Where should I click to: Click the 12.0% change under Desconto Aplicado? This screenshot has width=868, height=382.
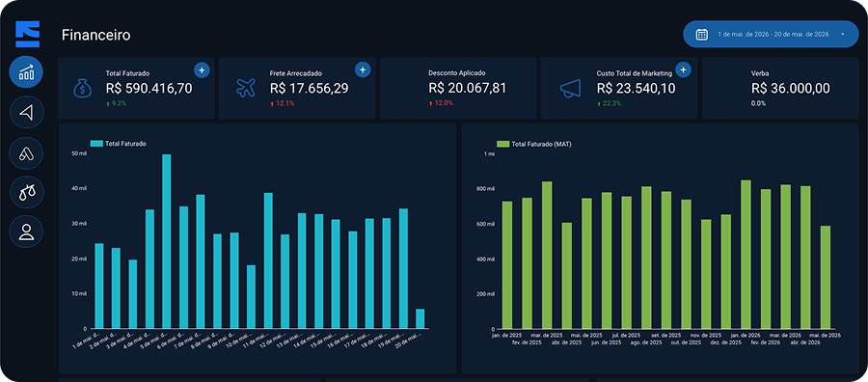click(x=441, y=103)
